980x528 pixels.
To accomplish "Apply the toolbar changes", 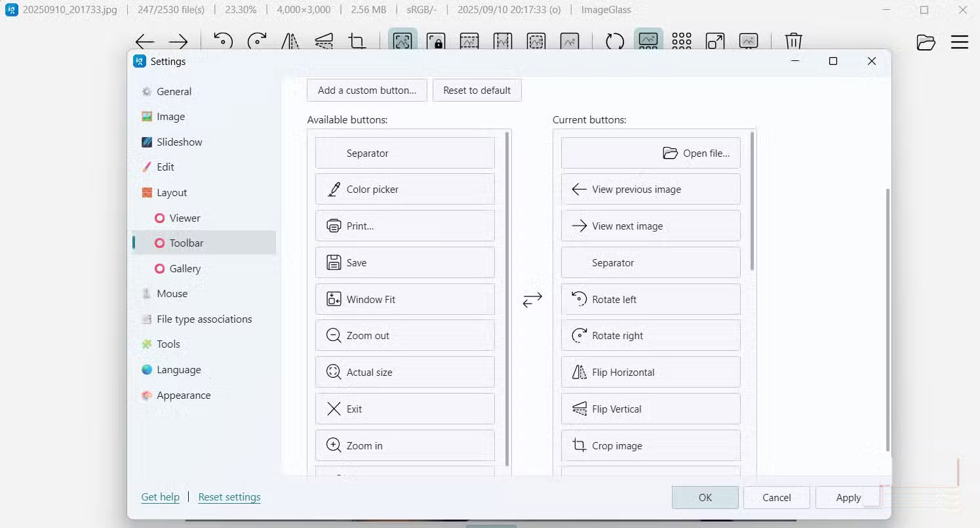I will pos(848,497).
